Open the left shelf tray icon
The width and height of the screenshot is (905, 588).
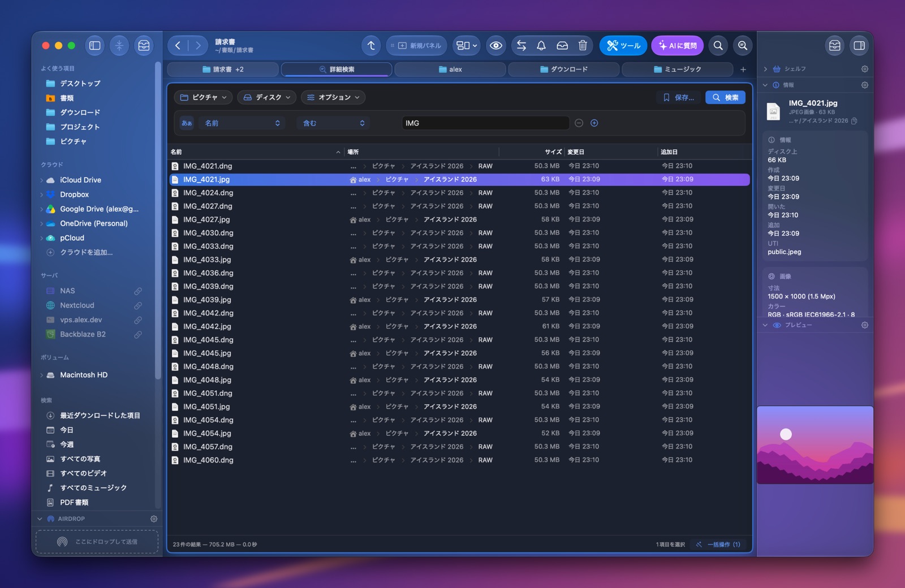pos(144,46)
